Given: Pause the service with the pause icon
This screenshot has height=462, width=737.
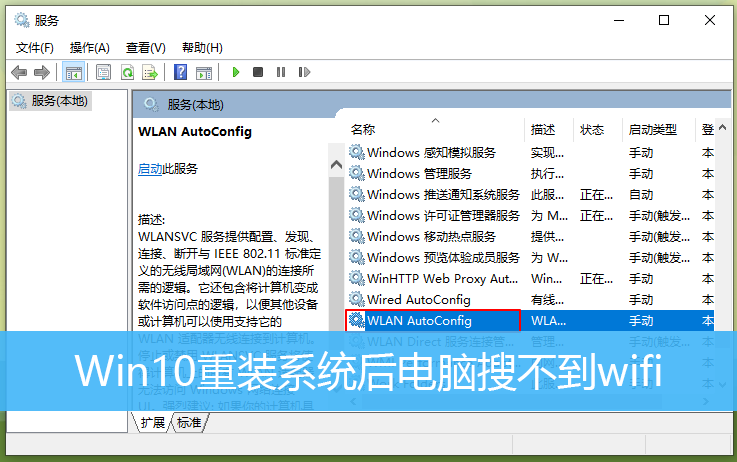Looking at the screenshot, I should [x=281, y=72].
